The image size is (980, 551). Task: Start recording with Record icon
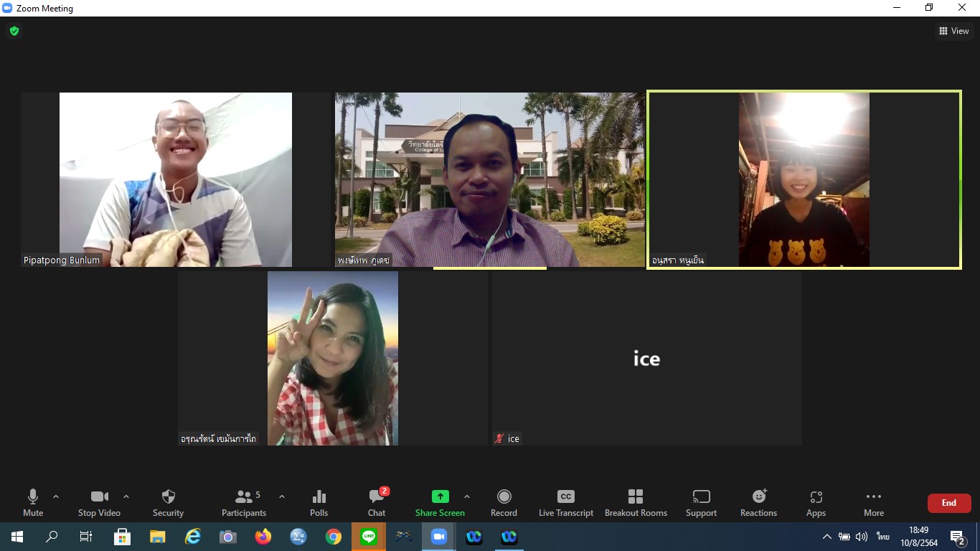(504, 502)
